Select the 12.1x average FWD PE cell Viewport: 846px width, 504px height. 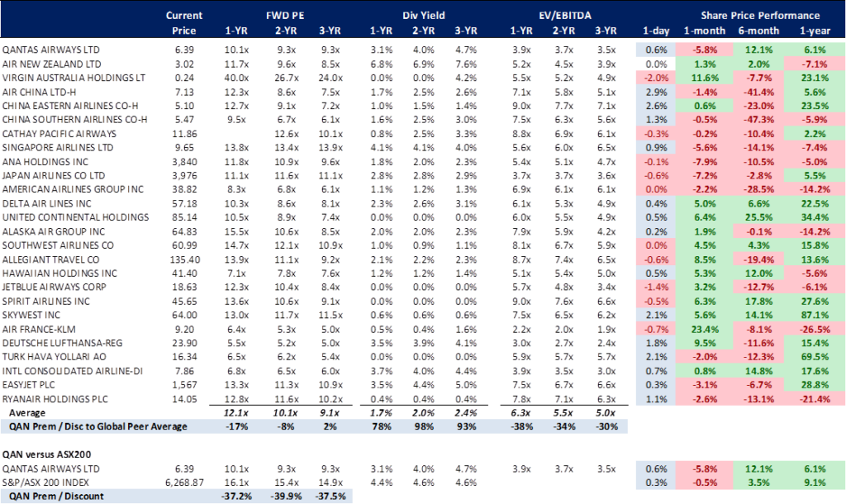pyautogui.click(x=236, y=413)
